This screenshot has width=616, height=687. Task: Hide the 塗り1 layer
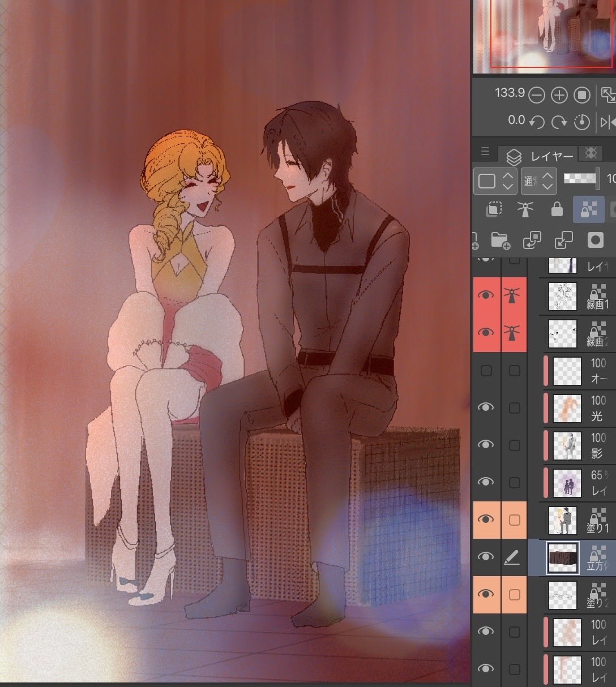(486, 519)
